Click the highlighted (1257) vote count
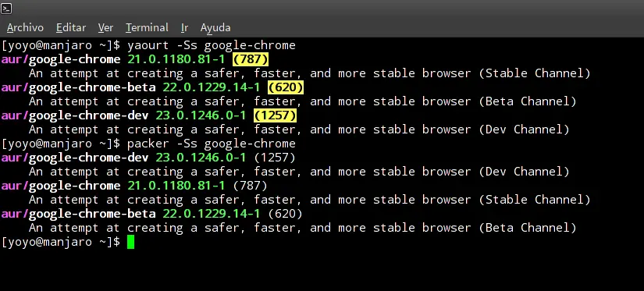The height and width of the screenshot is (291, 644). pos(276,115)
